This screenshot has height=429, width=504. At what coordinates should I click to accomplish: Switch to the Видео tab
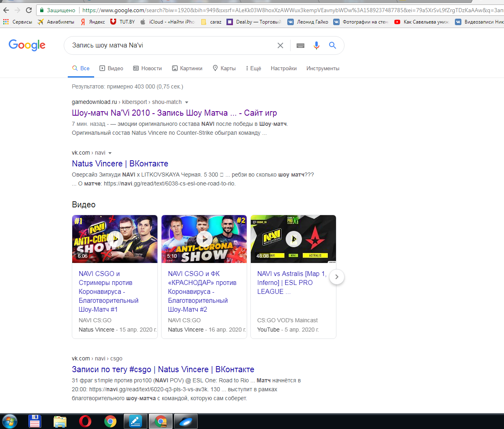(112, 68)
